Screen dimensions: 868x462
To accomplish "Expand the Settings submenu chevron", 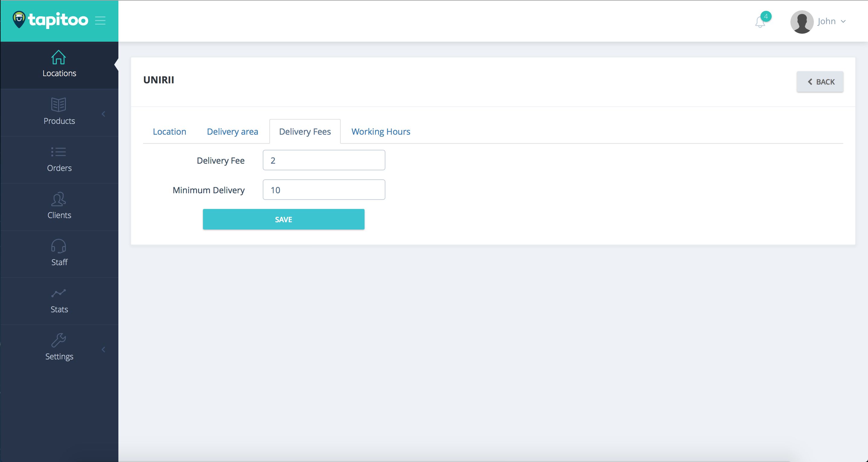I will [x=104, y=349].
